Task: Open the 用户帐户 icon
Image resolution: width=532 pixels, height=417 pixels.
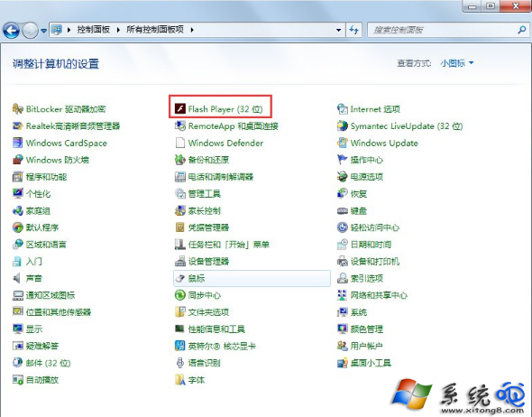Action: [343, 346]
